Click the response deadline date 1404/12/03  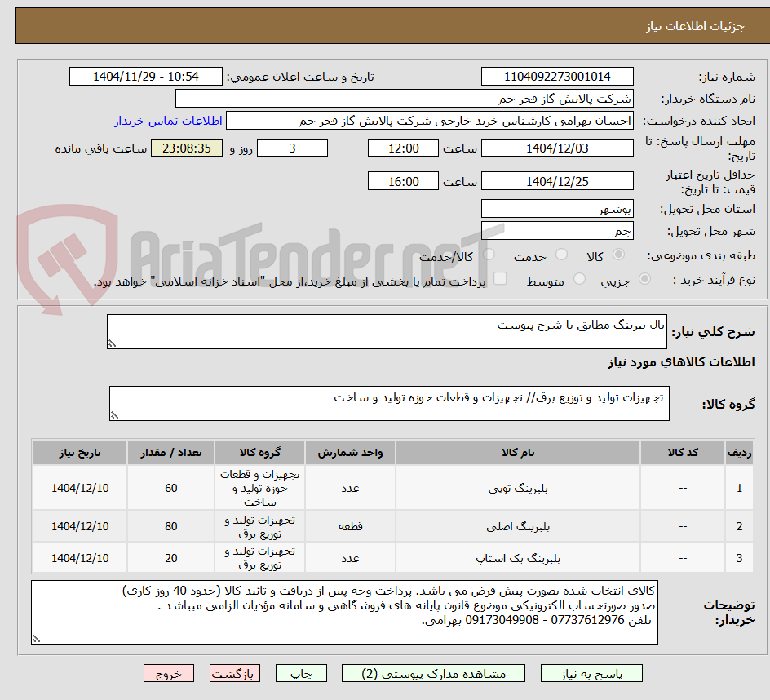coord(557,148)
